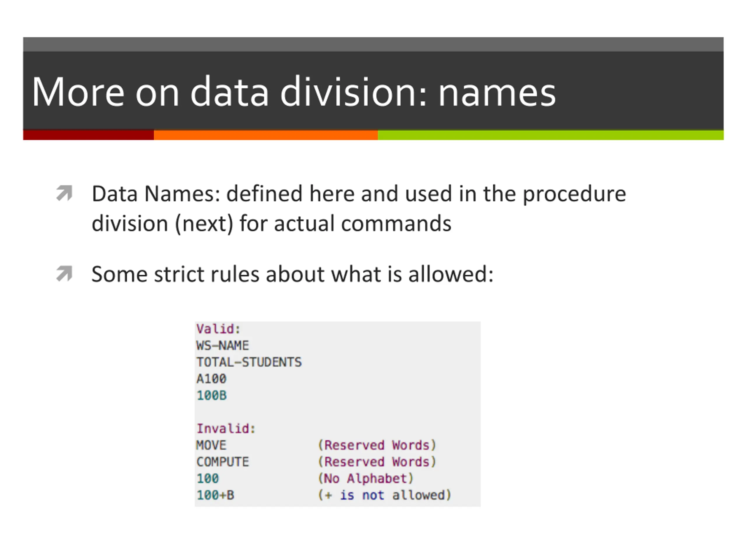Click the 'MOVE' invalid name
The height and width of the screenshot is (560, 747).
point(211,445)
